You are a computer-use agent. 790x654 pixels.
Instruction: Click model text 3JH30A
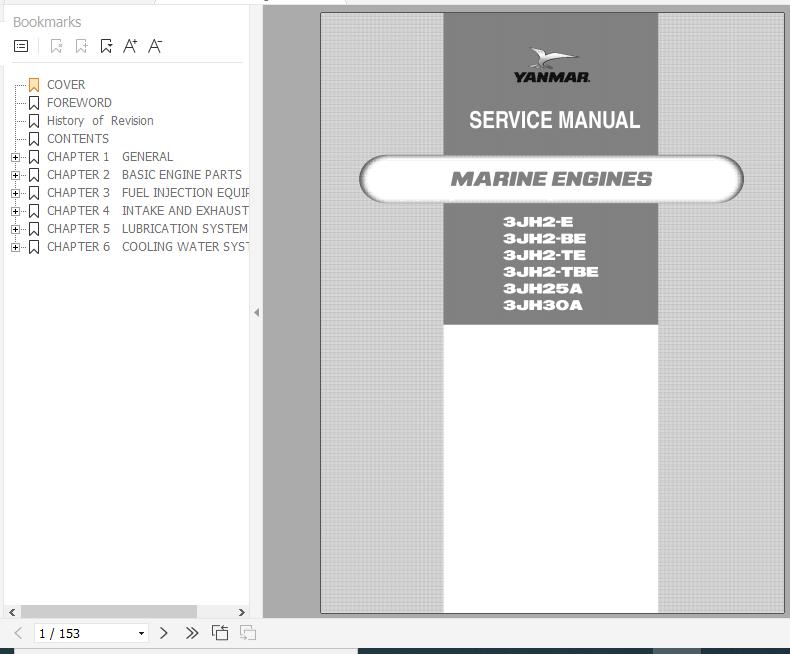click(x=543, y=305)
